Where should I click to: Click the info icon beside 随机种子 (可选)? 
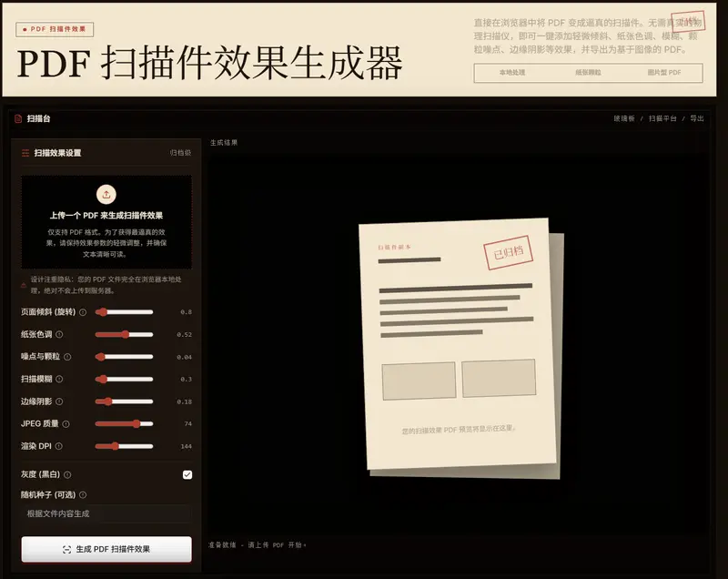(83, 495)
